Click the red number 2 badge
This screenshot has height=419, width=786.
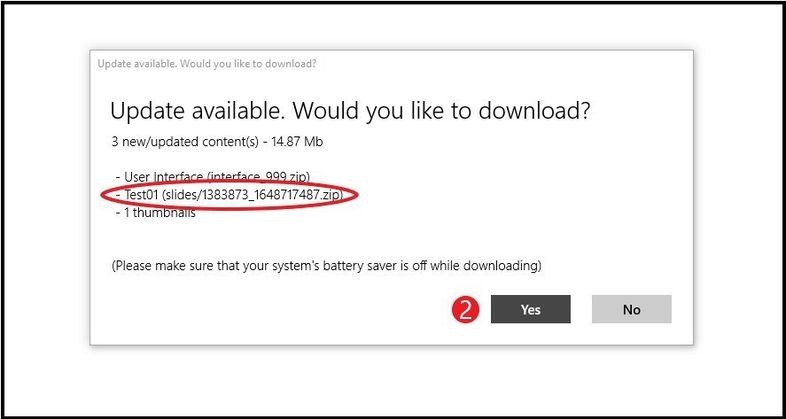pos(468,310)
